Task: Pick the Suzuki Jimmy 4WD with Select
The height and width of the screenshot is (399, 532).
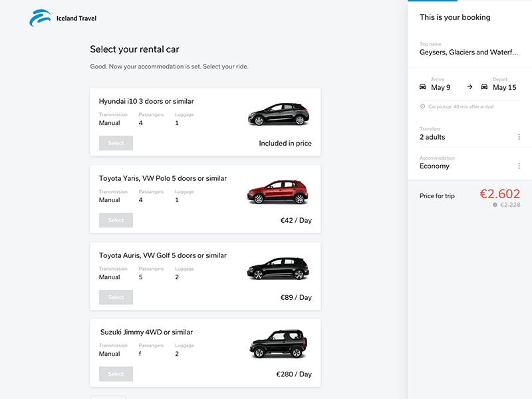Action: (x=116, y=374)
